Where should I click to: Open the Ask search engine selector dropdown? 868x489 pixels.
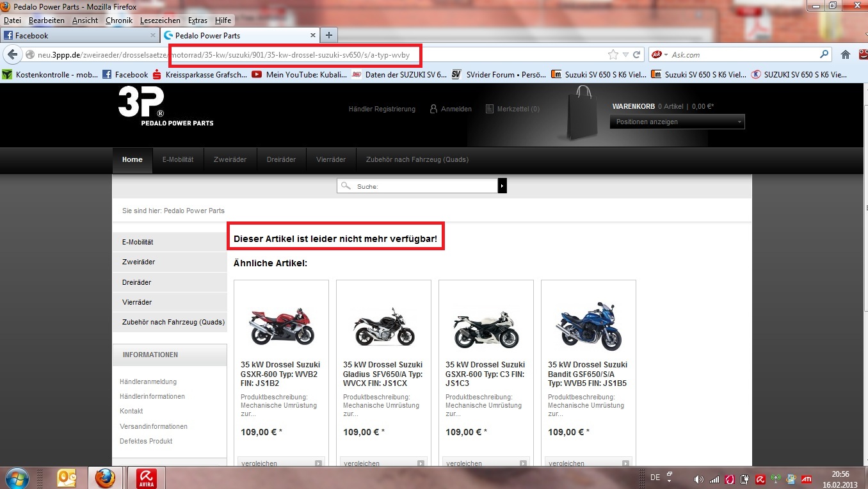click(x=666, y=55)
